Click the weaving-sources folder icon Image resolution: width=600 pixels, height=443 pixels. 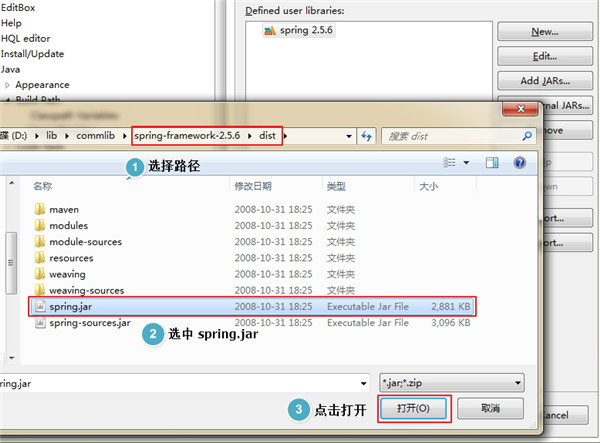point(39,290)
